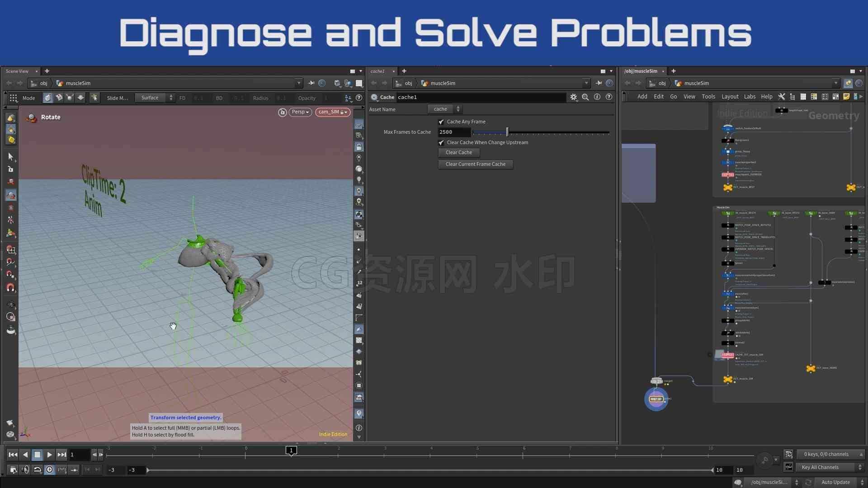Image resolution: width=868 pixels, height=488 pixels.
Task: Click the stop playback button
Action: (38, 455)
